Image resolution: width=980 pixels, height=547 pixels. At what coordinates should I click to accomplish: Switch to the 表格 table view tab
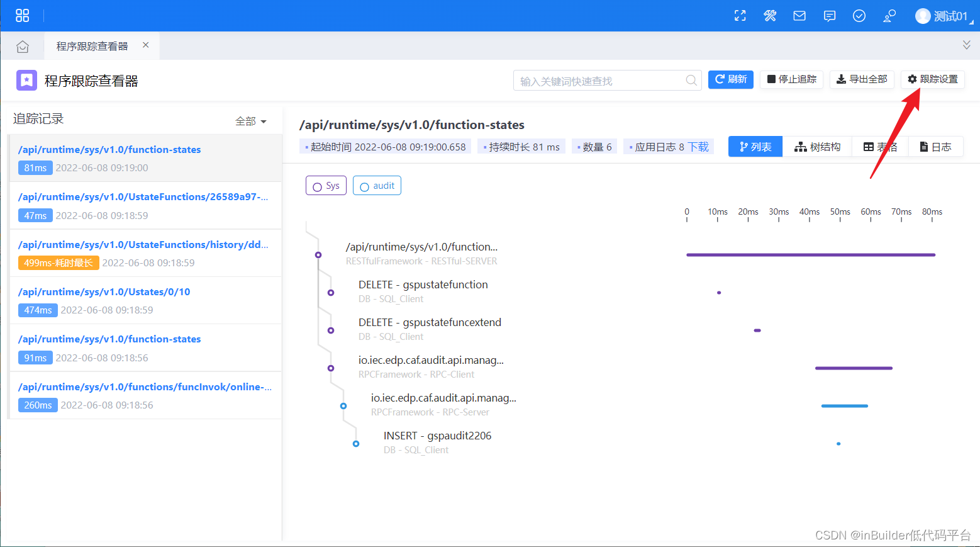click(x=880, y=147)
